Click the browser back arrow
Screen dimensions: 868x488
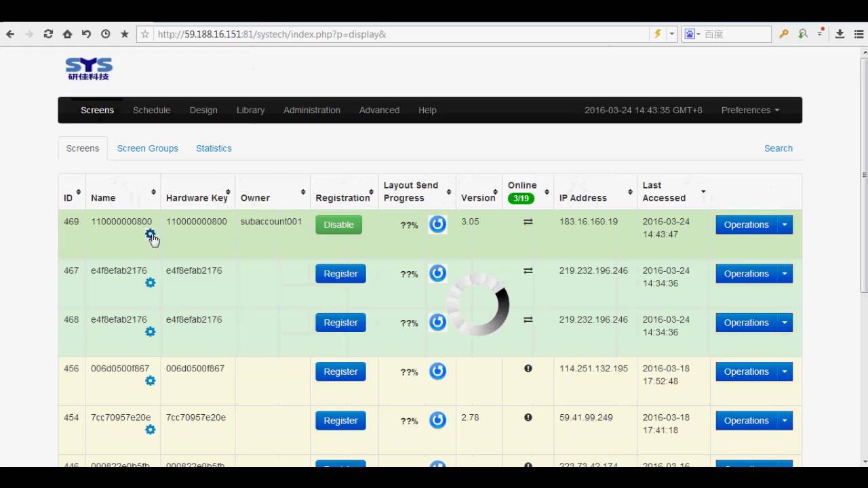pos(10,34)
